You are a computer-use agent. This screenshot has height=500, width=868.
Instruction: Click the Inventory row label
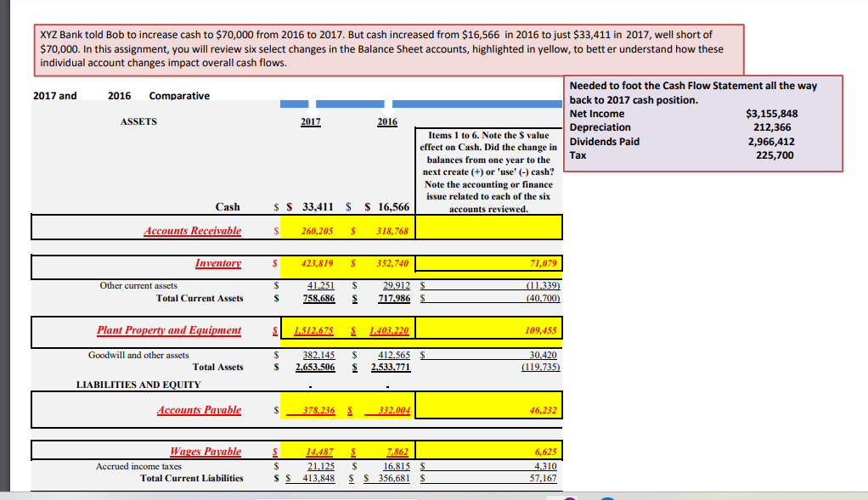pyautogui.click(x=217, y=263)
